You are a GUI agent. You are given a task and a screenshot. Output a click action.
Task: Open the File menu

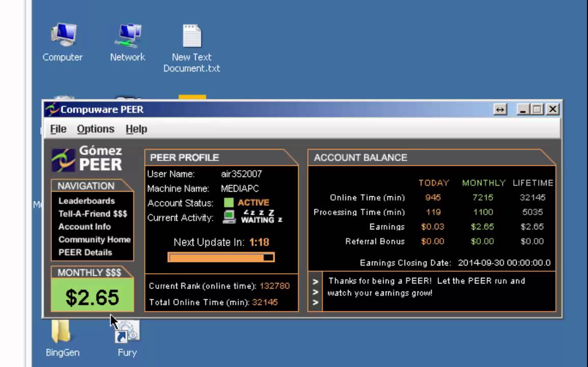[x=58, y=129]
